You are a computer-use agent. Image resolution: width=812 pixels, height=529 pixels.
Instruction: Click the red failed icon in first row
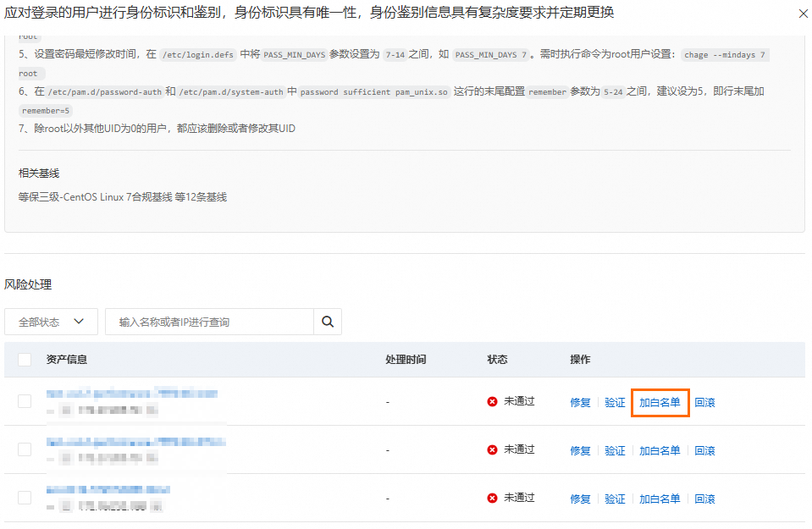coord(492,402)
